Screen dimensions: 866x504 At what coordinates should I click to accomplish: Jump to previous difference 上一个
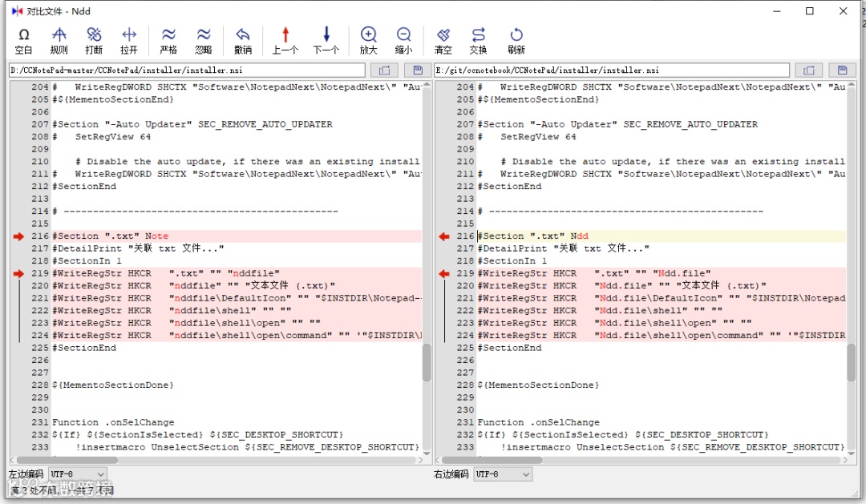click(x=285, y=41)
